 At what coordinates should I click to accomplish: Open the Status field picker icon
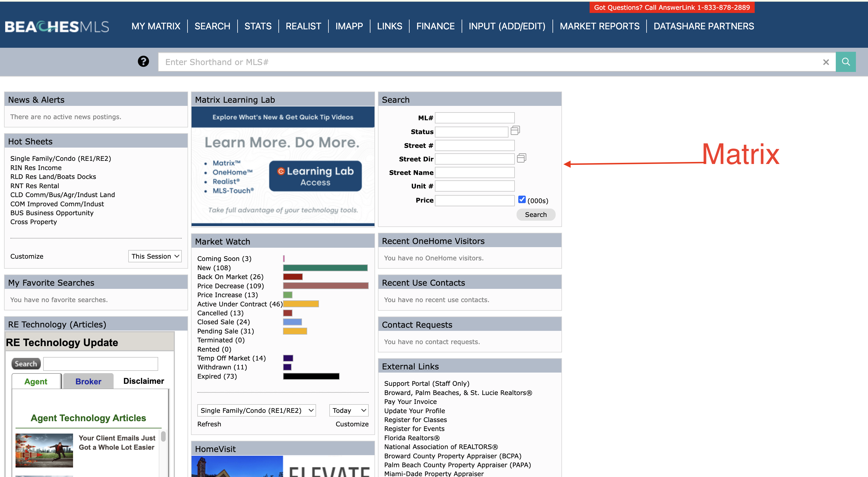[515, 130]
